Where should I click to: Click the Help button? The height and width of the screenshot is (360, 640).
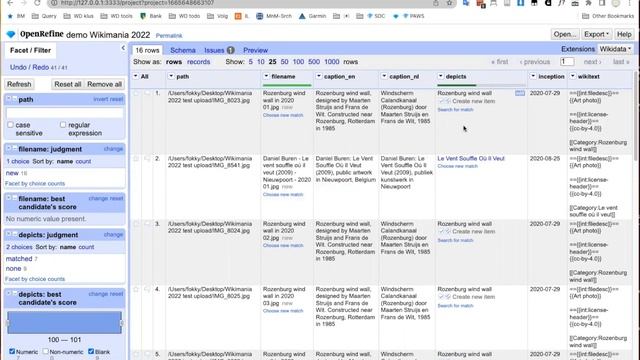624,34
